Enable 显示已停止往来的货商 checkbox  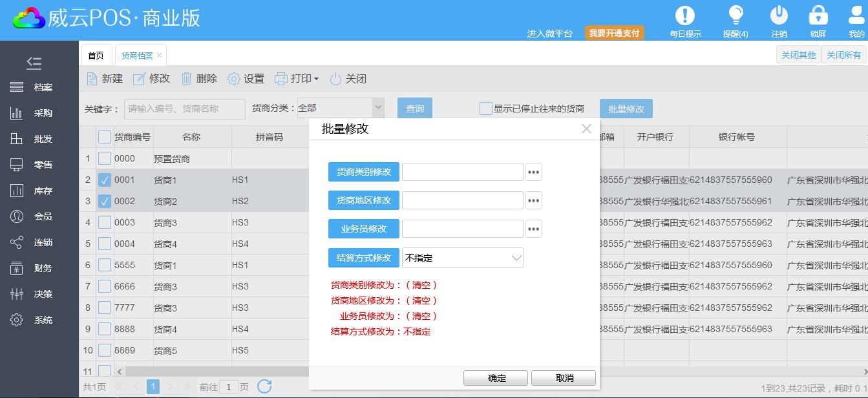(486, 109)
